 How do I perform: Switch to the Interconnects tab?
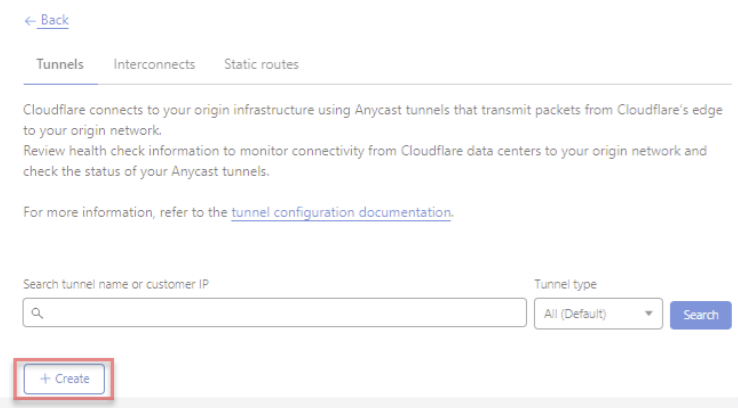click(x=154, y=64)
